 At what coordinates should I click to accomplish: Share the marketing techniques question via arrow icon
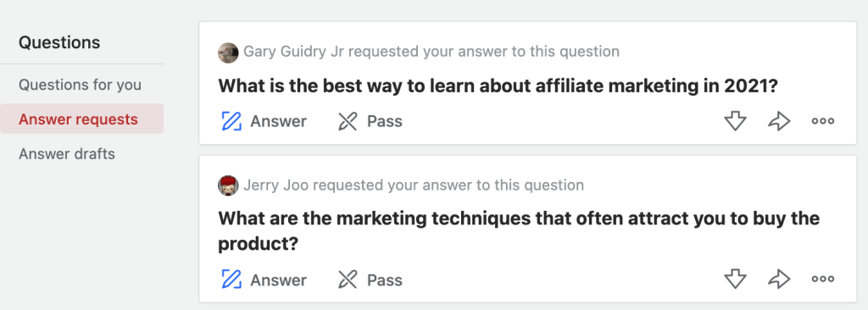coord(779,280)
